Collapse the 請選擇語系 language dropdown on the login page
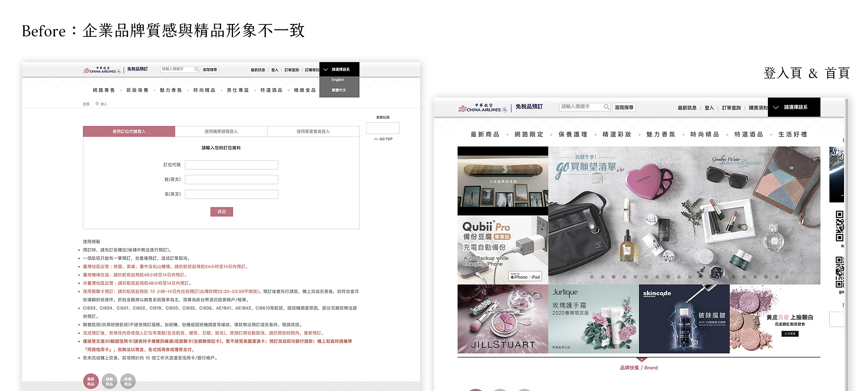 tap(339, 70)
